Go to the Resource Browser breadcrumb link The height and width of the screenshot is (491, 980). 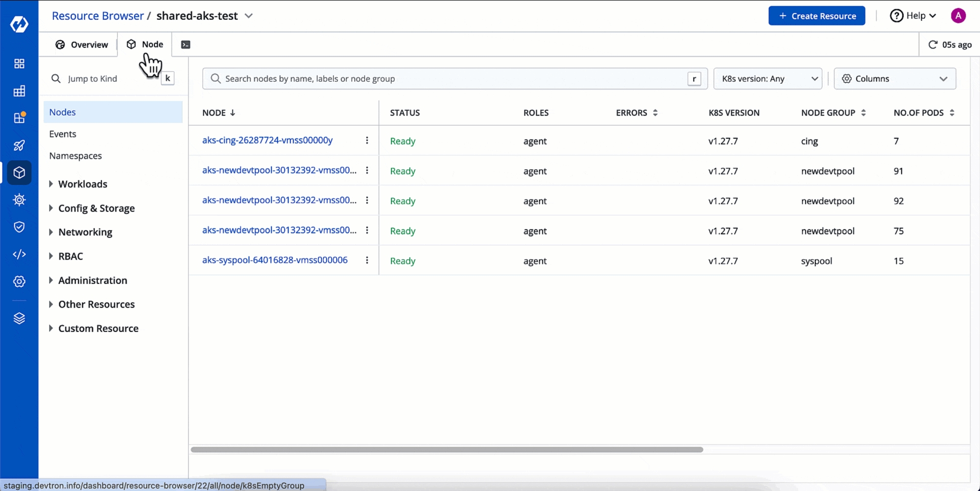coord(98,16)
